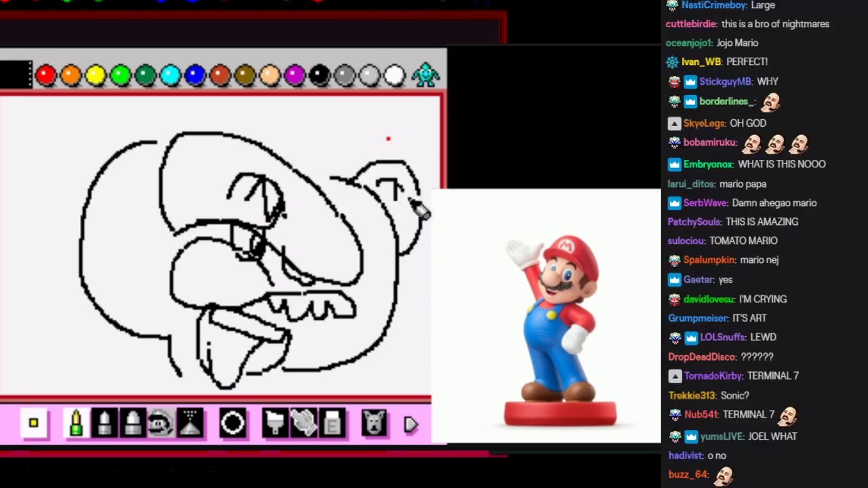Open Grumpmeiser chat username

point(698,318)
